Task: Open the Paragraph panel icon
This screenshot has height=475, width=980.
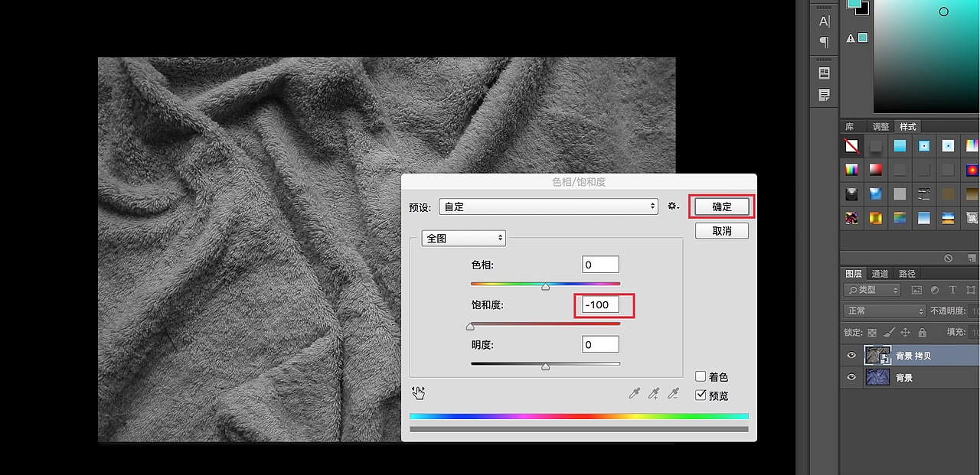Action: [824, 41]
